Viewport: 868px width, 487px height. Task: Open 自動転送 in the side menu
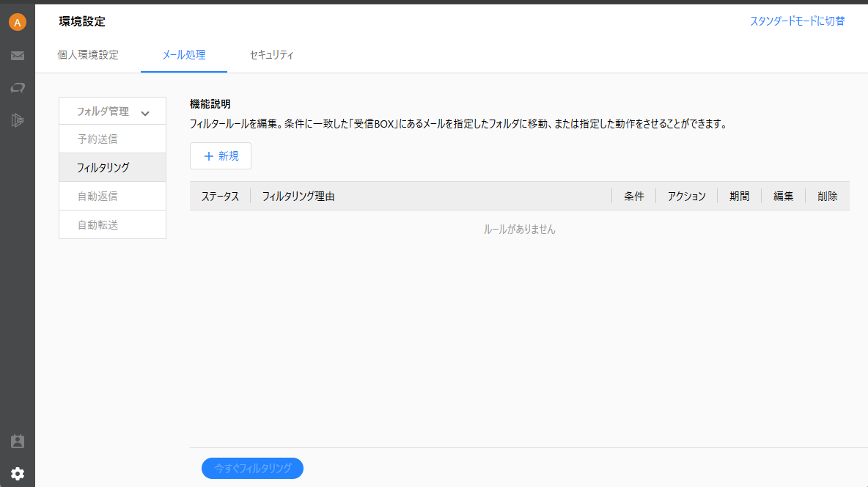pyautogui.click(x=112, y=225)
